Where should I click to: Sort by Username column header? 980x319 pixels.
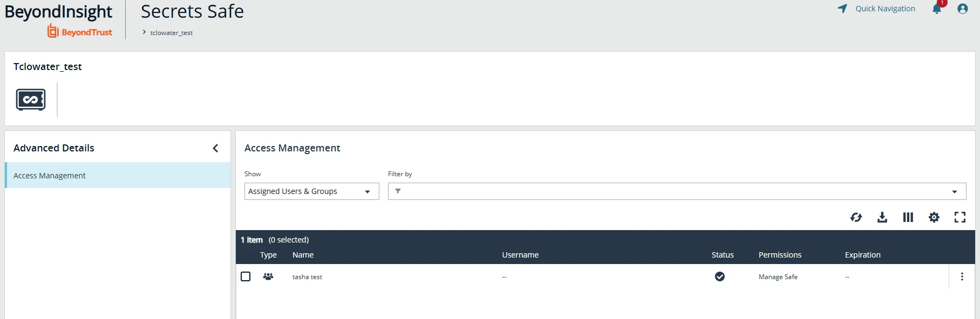(x=520, y=255)
